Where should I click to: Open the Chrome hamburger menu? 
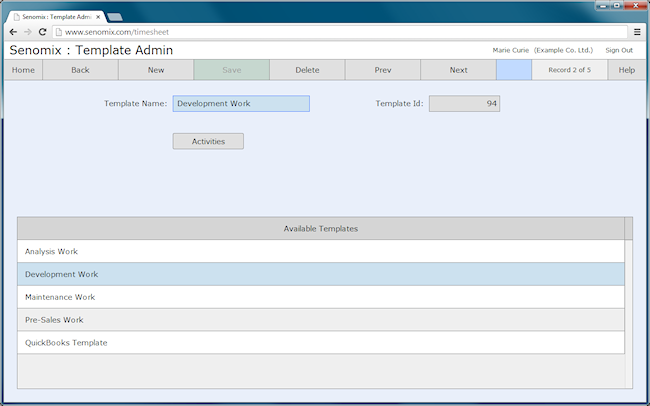tap(637, 32)
